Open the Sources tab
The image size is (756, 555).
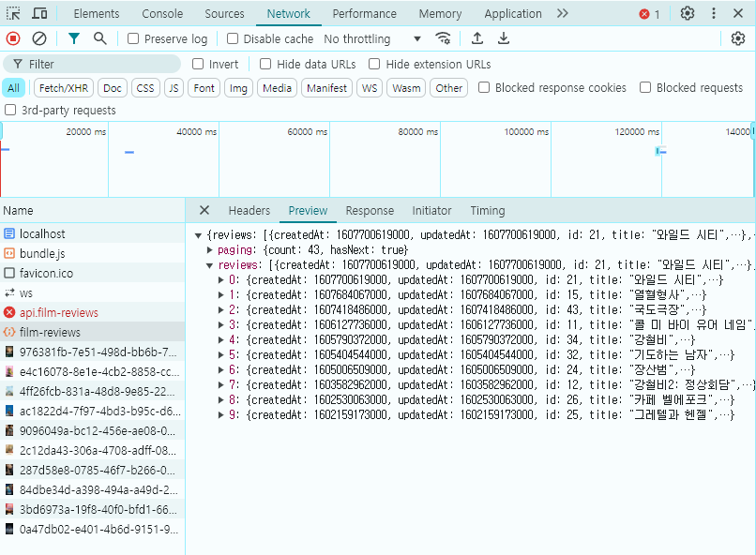pyautogui.click(x=225, y=13)
